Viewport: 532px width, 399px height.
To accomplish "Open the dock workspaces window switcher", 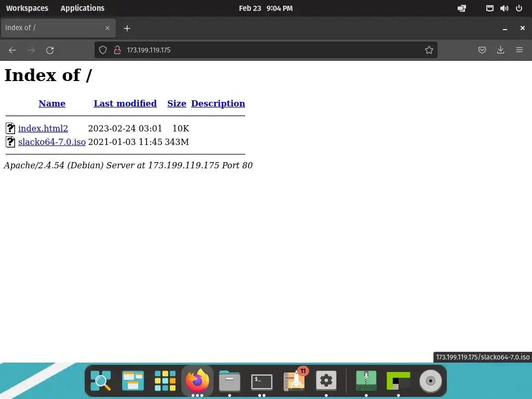I will tap(133, 381).
